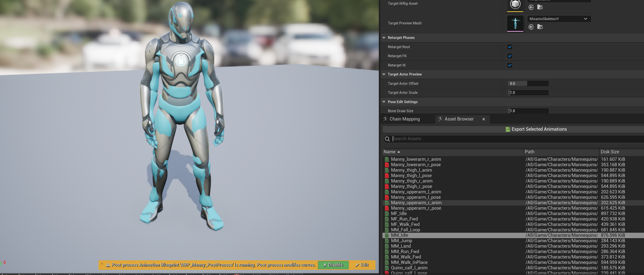The height and width of the screenshot is (275, 644).
Task: Browse to Target IKRig Asset in content browser
Action: 540,7
